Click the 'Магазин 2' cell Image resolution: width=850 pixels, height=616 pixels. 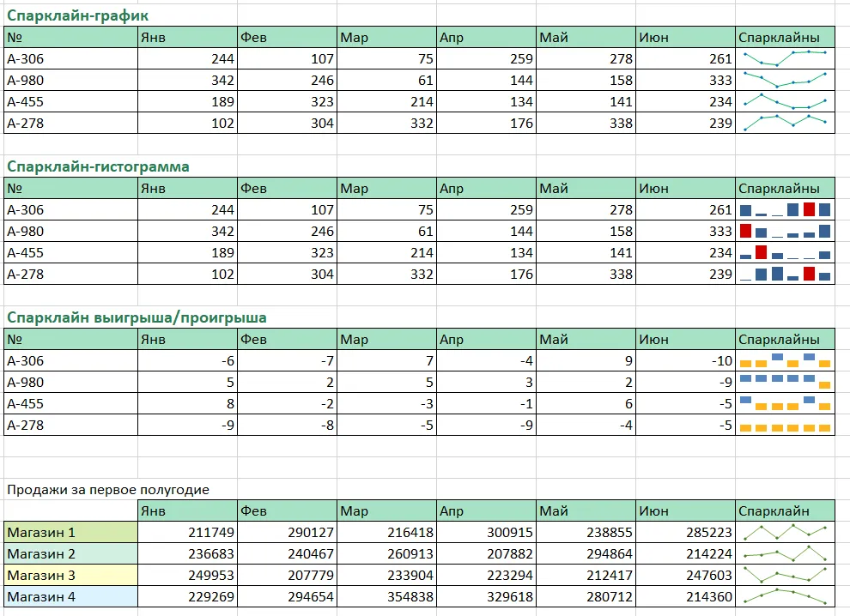pos(71,553)
